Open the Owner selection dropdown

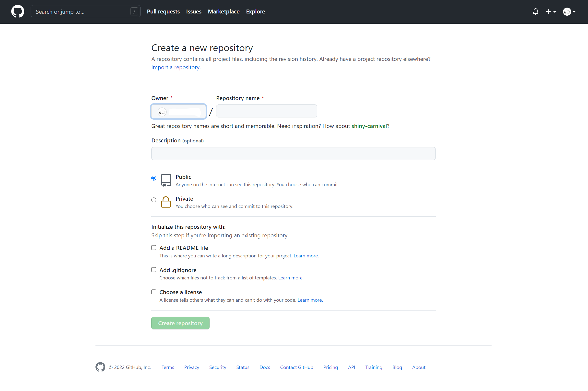pyautogui.click(x=178, y=112)
